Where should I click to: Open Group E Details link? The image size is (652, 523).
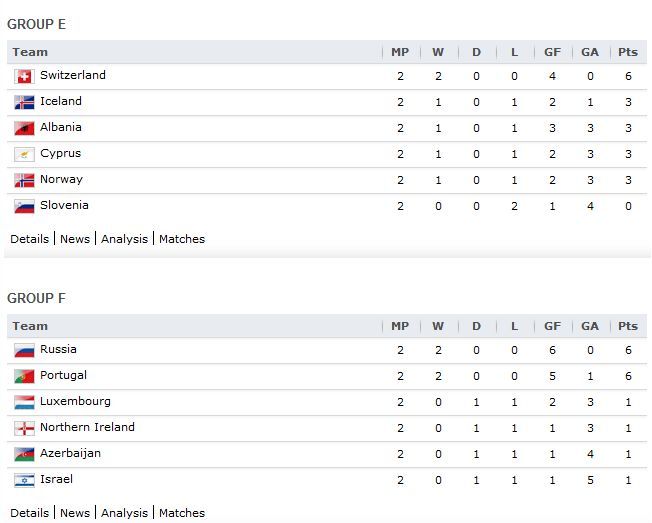pos(30,239)
